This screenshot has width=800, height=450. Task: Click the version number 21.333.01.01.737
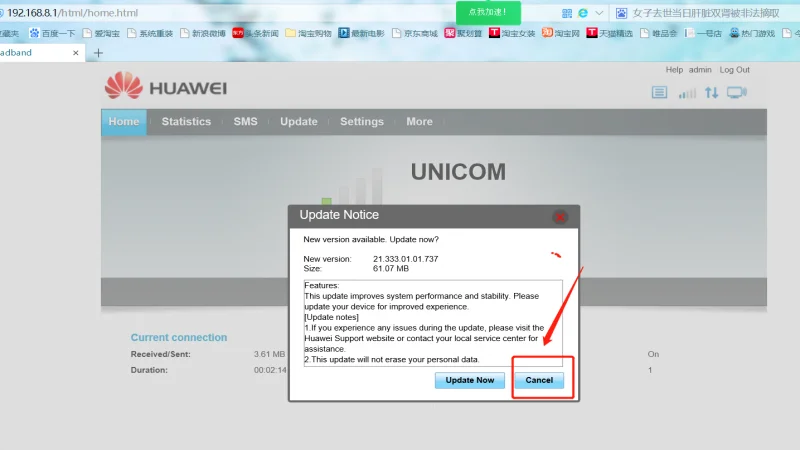click(406, 259)
